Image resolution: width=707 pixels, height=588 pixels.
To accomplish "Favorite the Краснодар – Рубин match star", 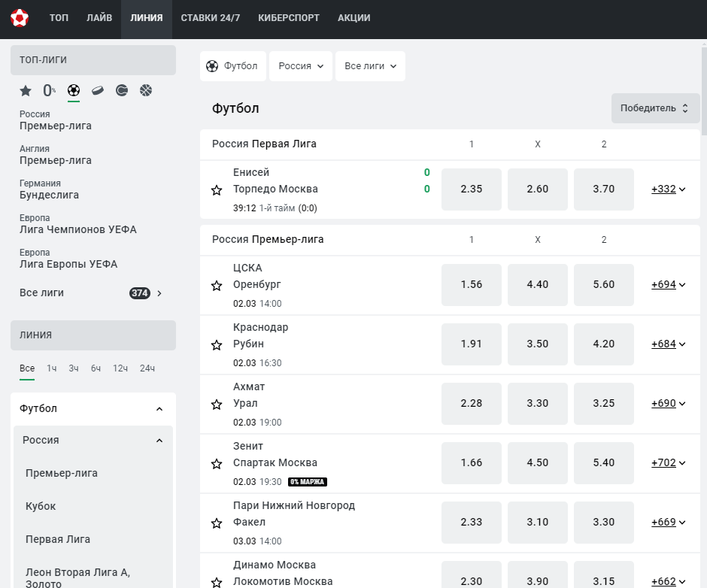I will (217, 345).
